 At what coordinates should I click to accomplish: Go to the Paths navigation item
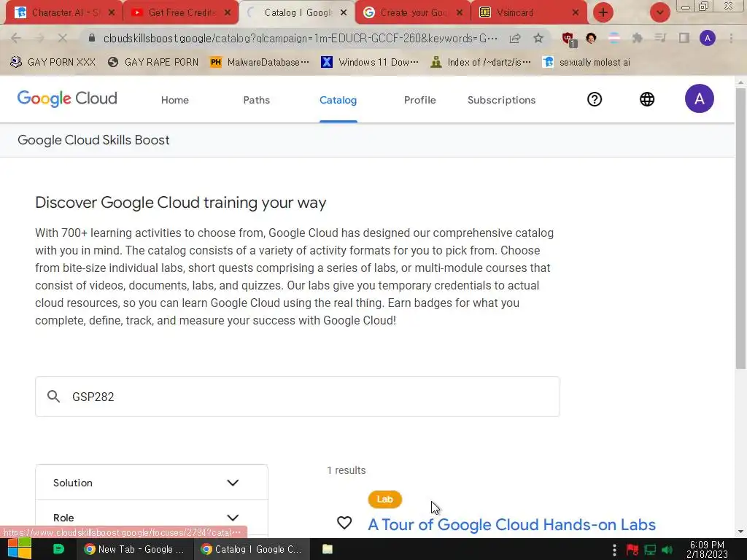256,100
